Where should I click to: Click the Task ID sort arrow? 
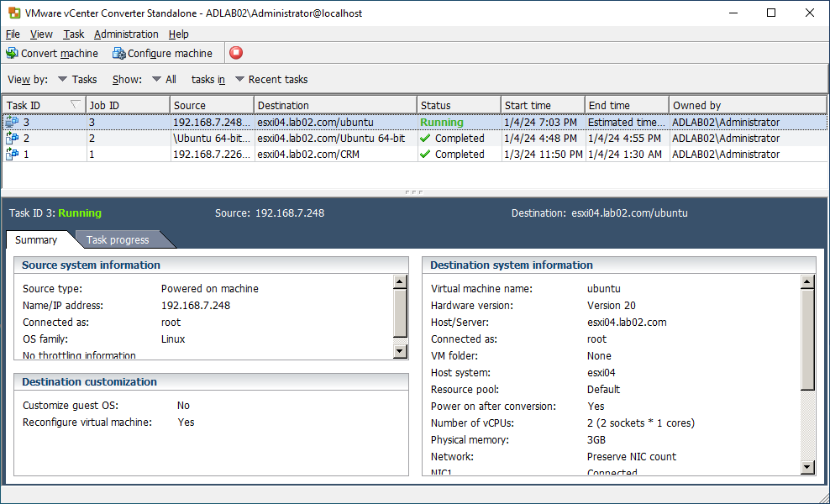tap(75, 105)
